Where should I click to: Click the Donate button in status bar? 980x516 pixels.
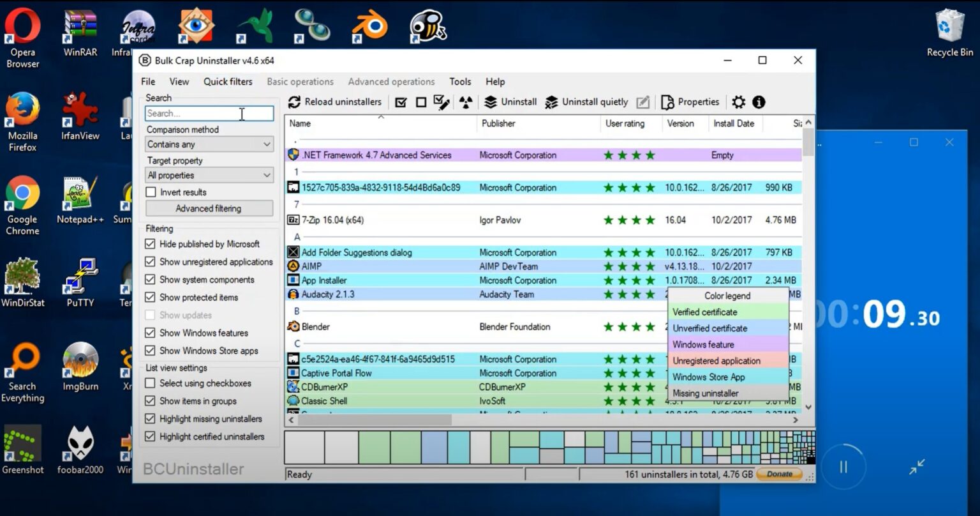779,474
